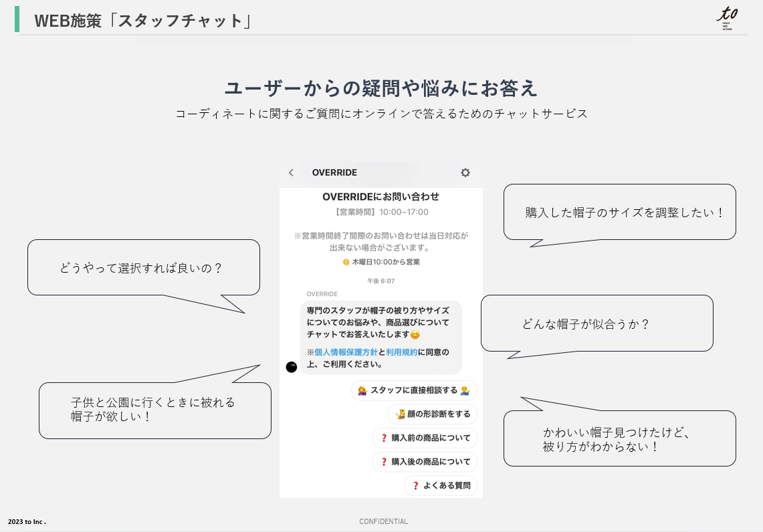Viewport: 763px width, 532px height.
Task: Click the 木曜日10:00から営業 notice
Action: click(386, 262)
